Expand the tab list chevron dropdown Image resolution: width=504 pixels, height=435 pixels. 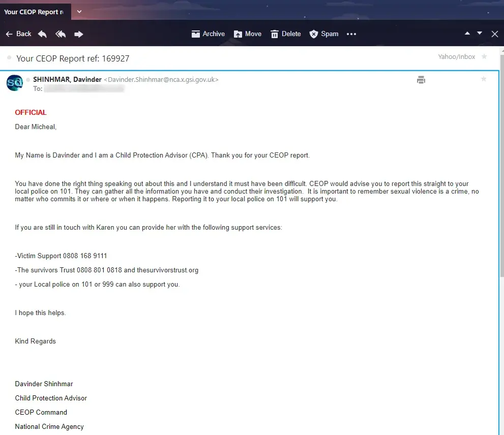coord(79,12)
